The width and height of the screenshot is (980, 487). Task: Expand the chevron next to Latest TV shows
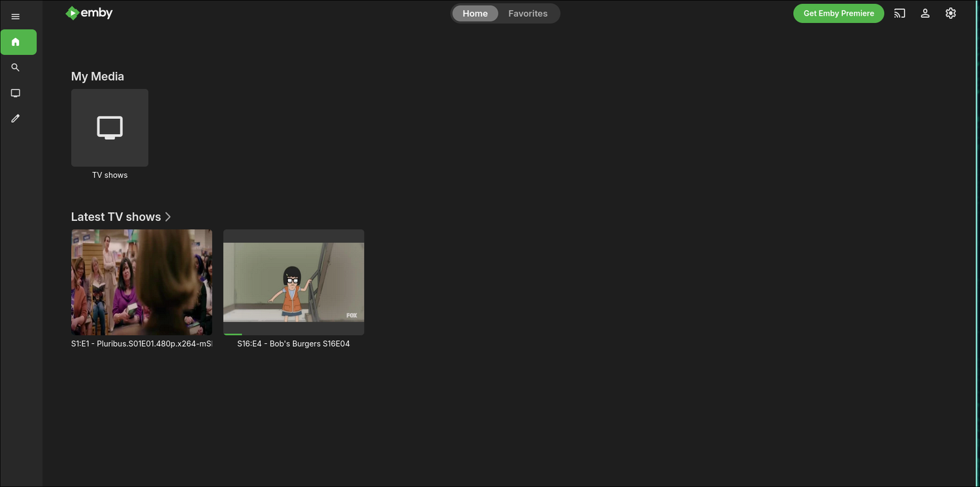pos(168,217)
